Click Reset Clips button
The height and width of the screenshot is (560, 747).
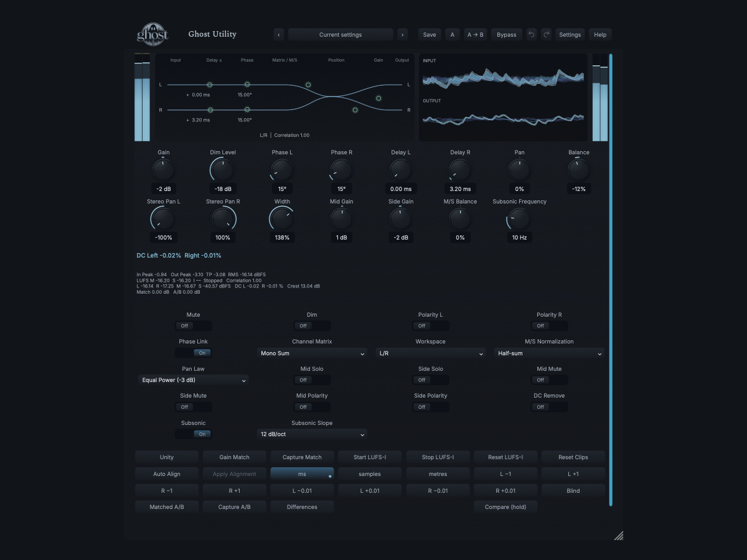[x=573, y=457]
